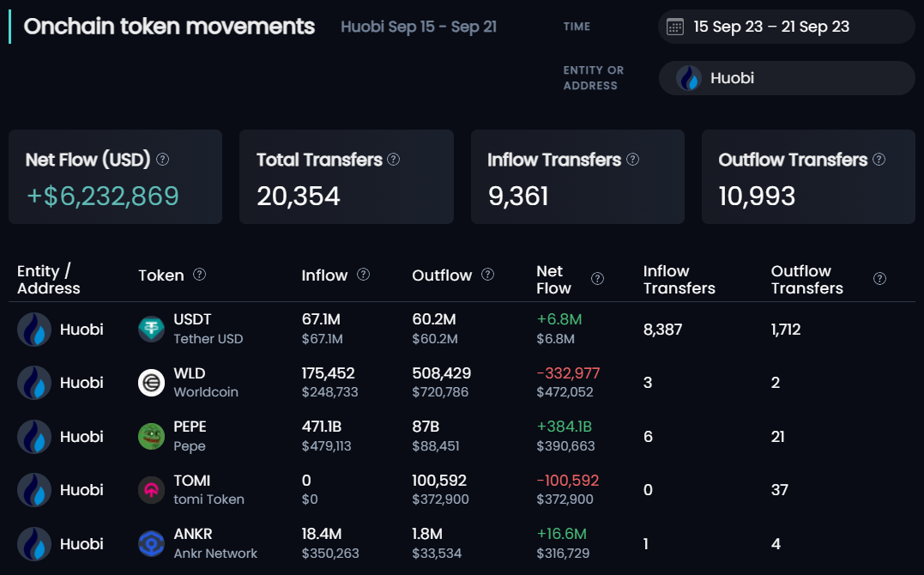The height and width of the screenshot is (575, 924).
Task: Select the WLD token name
Action: 189,373
